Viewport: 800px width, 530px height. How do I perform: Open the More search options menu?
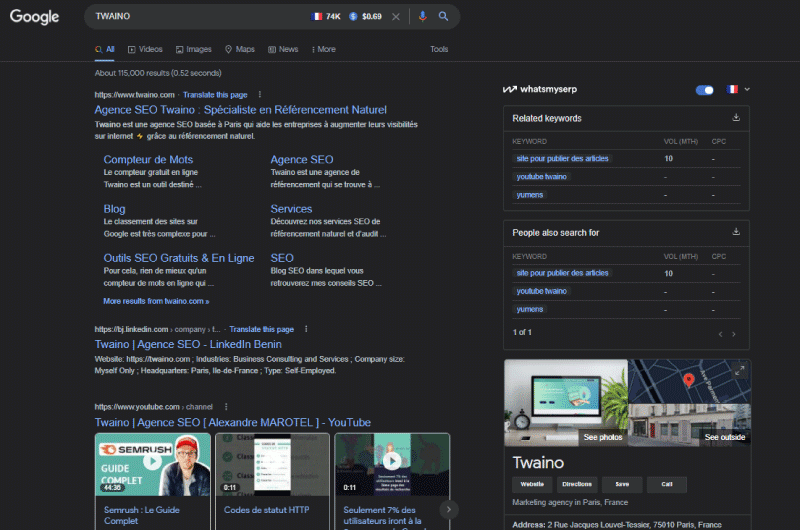[323, 49]
